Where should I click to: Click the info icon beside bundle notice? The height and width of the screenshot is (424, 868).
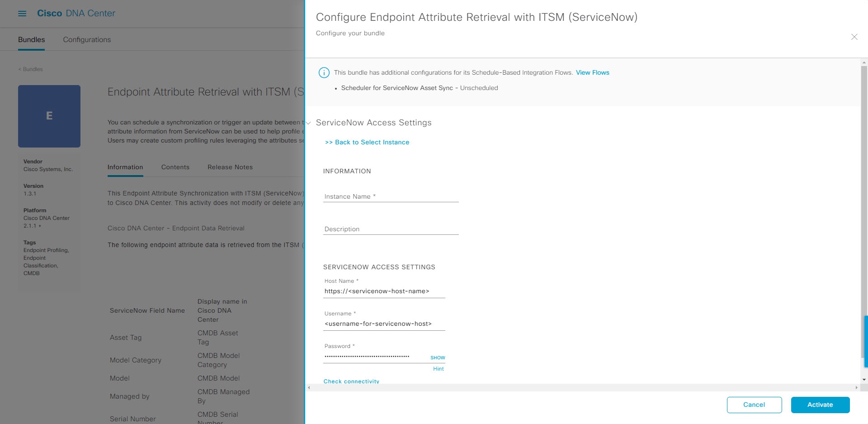pyautogui.click(x=324, y=72)
